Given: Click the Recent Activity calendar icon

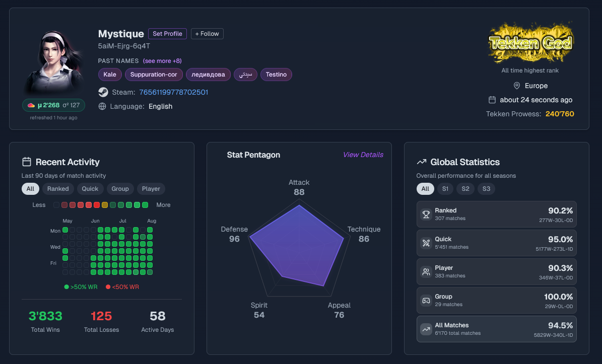Looking at the screenshot, I should point(27,162).
